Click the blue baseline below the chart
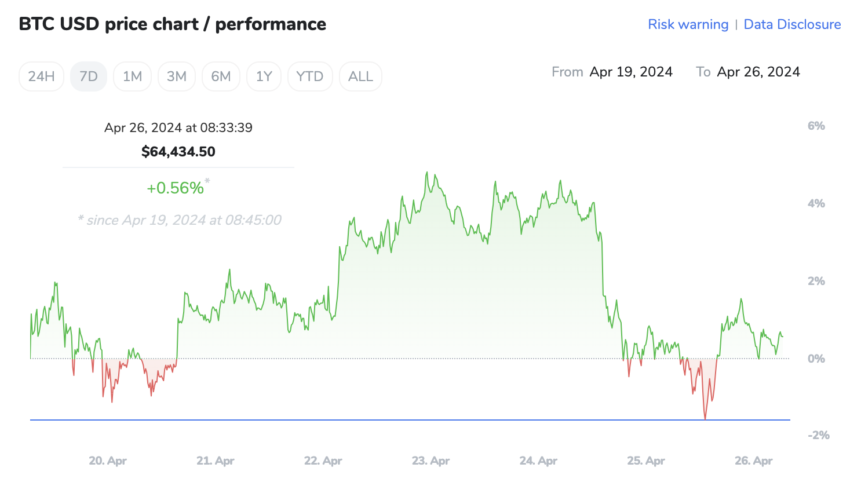This screenshot has width=861, height=504. (x=406, y=418)
